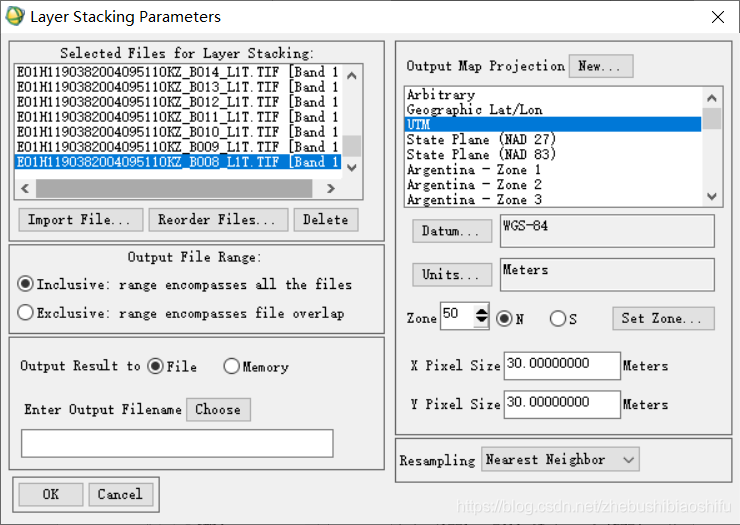Click the file list horizontal scrollbar thumb
The width and height of the screenshot is (740, 525).
[174, 188]
